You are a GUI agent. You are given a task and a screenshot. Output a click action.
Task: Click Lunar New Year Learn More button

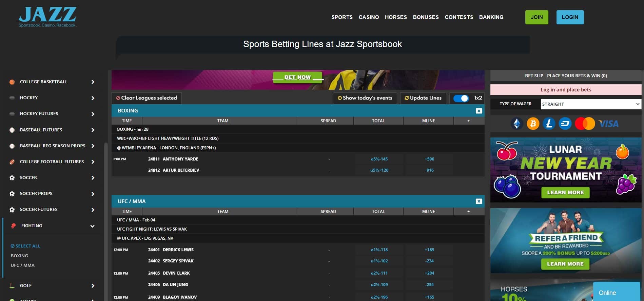[565, 193]
